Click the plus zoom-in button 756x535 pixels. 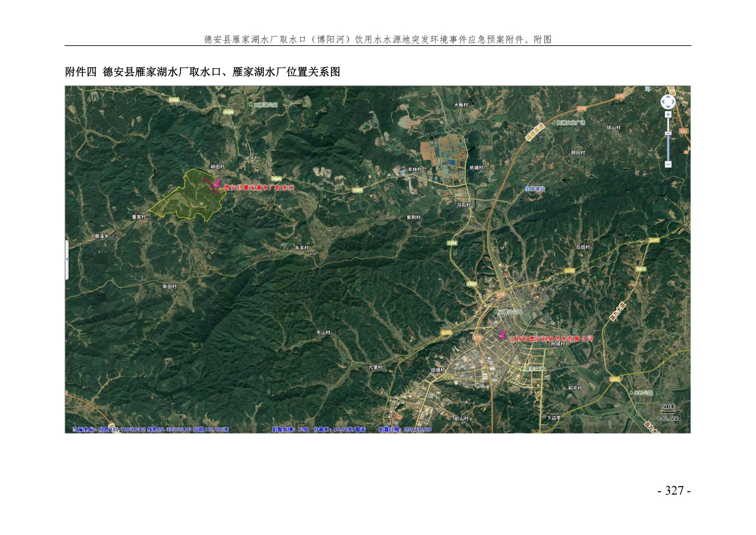[668, 115]
